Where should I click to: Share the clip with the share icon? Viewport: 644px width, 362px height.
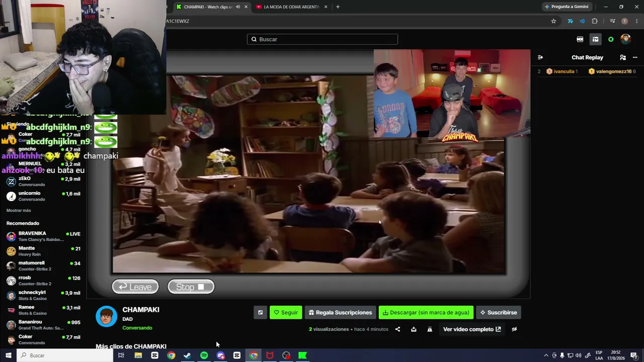(x=397, y=329)
